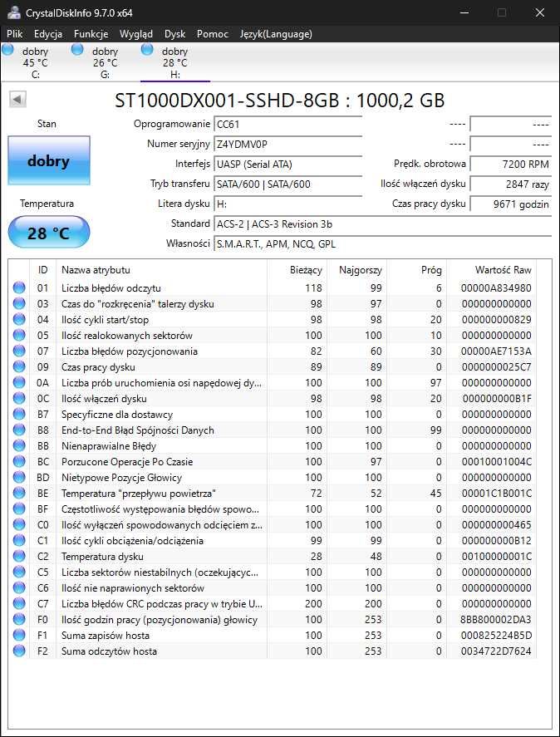Image resolution: width=560 pixels, height=737 pixels.
Task: Click the Wartość Raw column header
Action: click(492, 270)
